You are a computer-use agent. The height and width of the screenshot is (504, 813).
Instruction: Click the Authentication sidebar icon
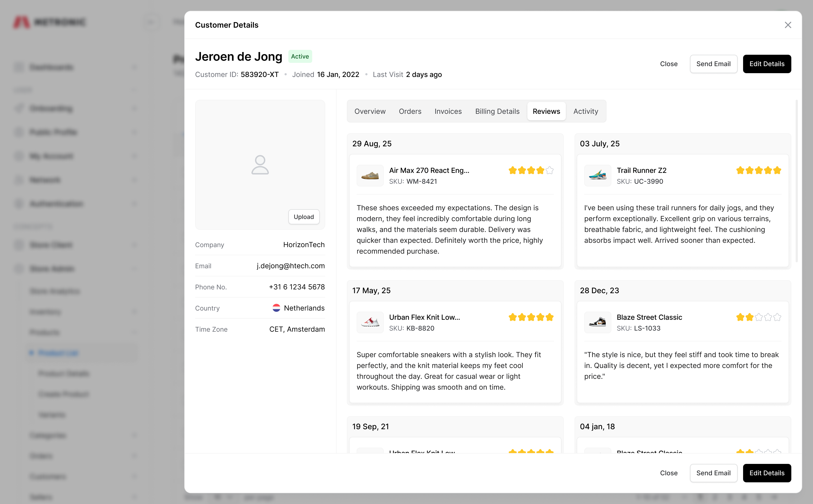[x=18, y=204]
